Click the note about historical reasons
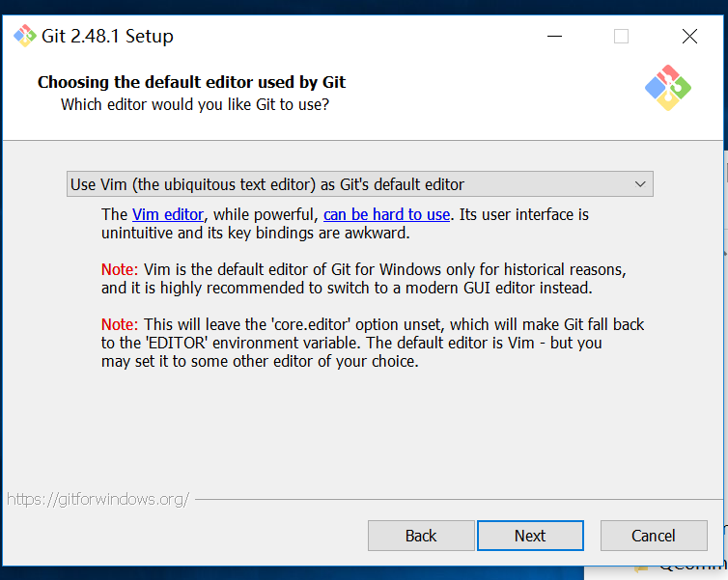This screenshot has width=728, height=580. (364, 278)
